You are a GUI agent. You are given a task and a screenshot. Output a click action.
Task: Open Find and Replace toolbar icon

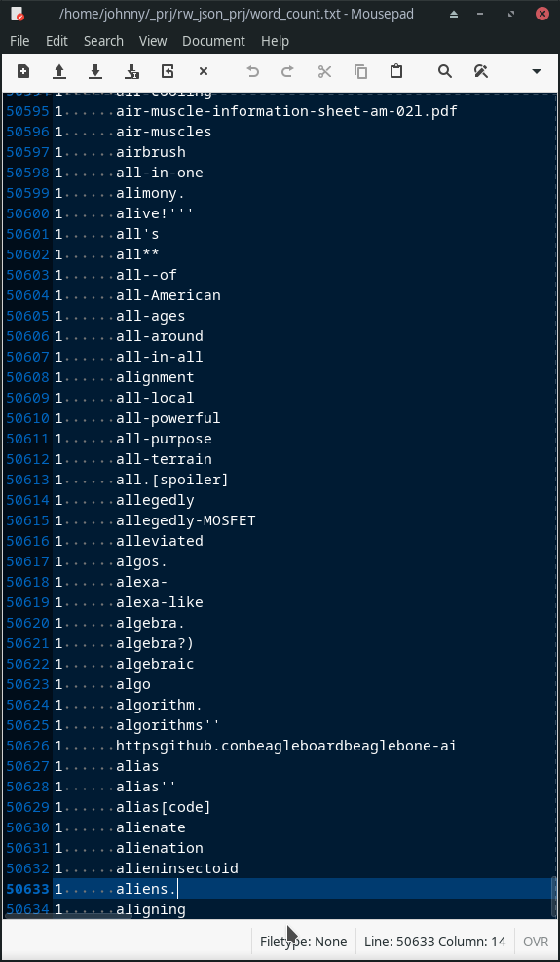coord(481,72)
